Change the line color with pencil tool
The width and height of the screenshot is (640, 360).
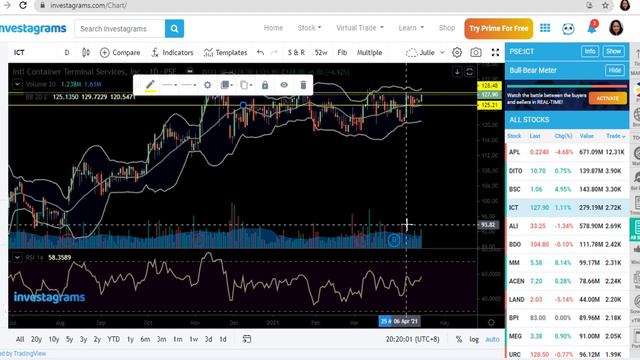coord(150,85)
